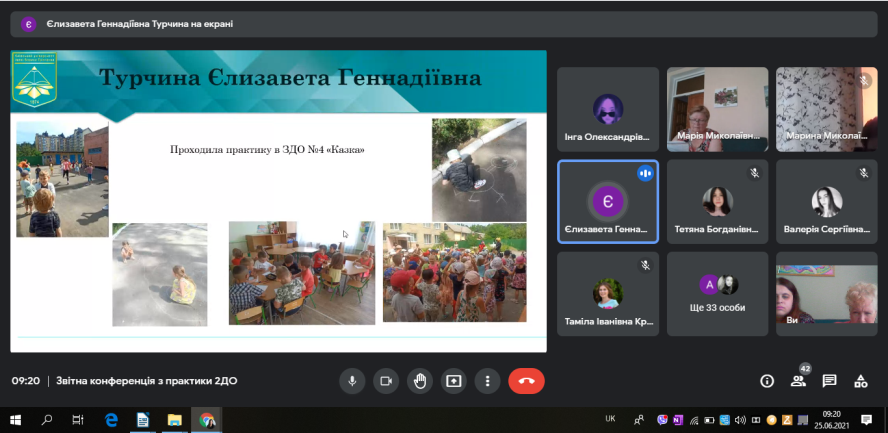This screenshot has width=888, height=433.
Task: Open File Explorer from the taskbar
Action: pos(174,420)
